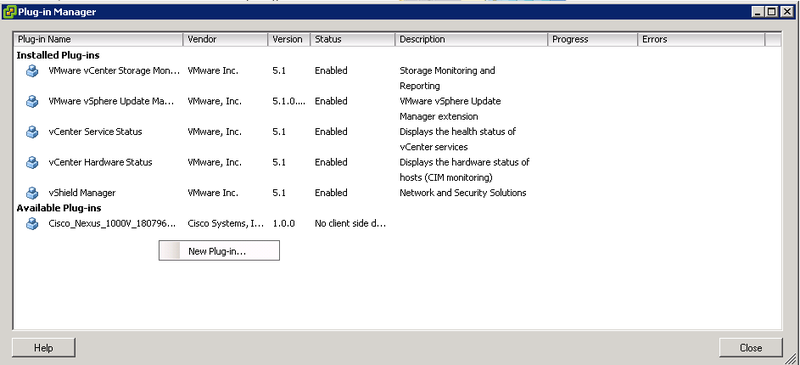Sort by the Version column header

[289, 39]
